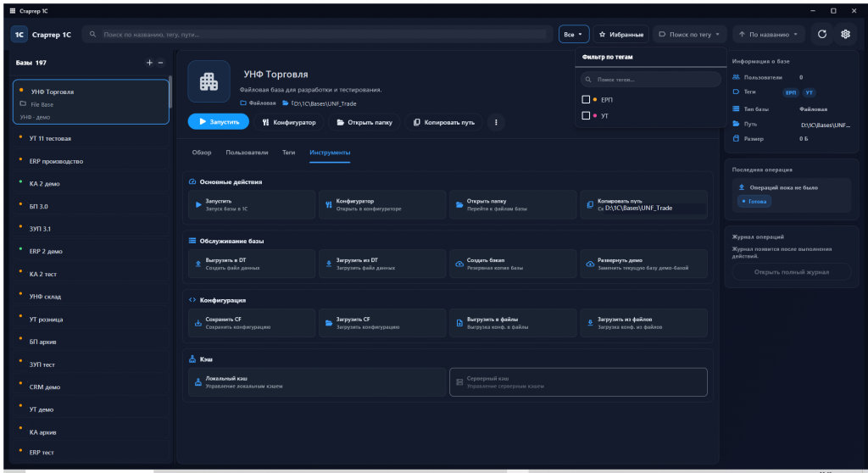Viewport: 868px width, 473px height.
Task: Click Создать бэкап tile
Action: (x=513, y=264)
